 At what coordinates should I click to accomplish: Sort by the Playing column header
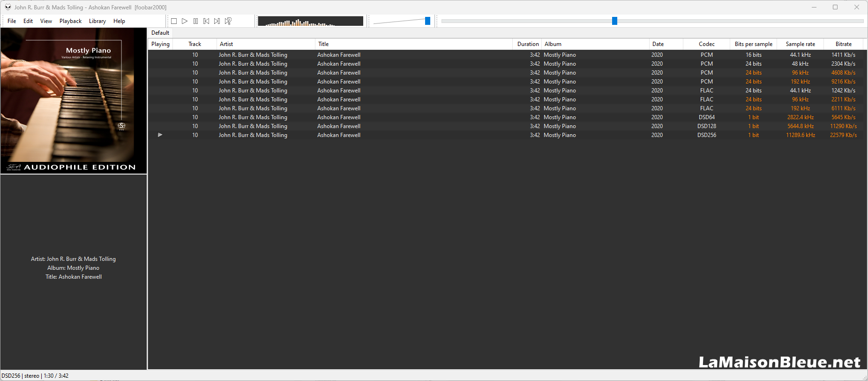tap(161, 44)
